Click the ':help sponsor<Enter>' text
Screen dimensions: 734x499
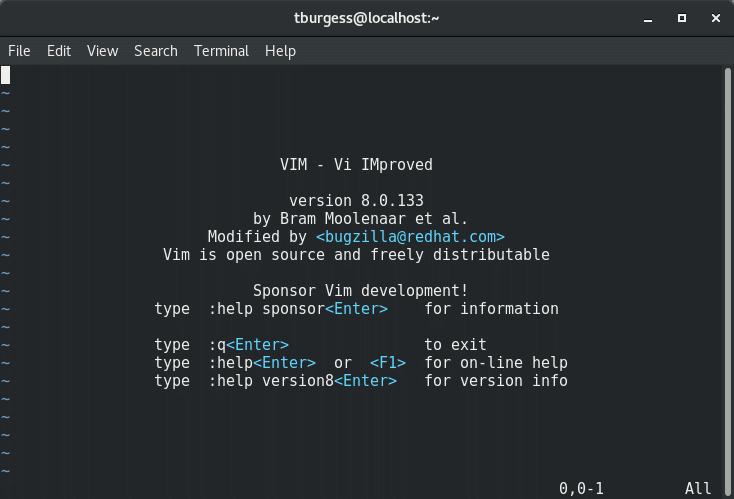pos(298,309)
